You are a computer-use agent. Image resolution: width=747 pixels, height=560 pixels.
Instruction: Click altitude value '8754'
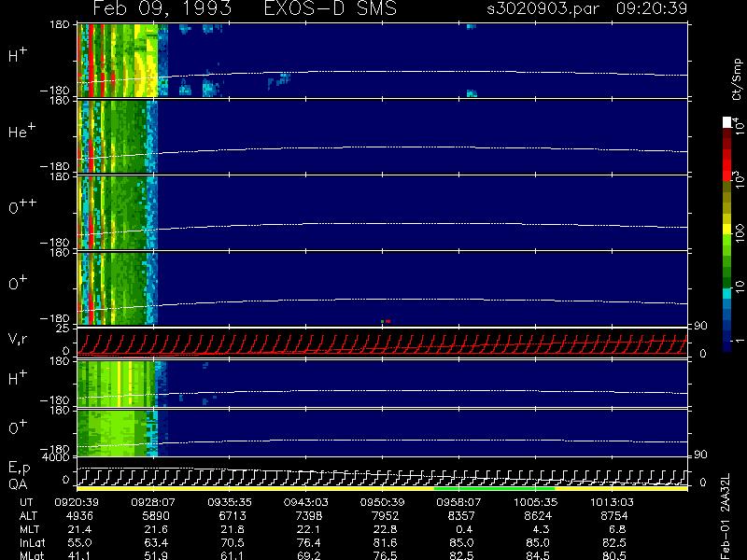coord(614,516)
